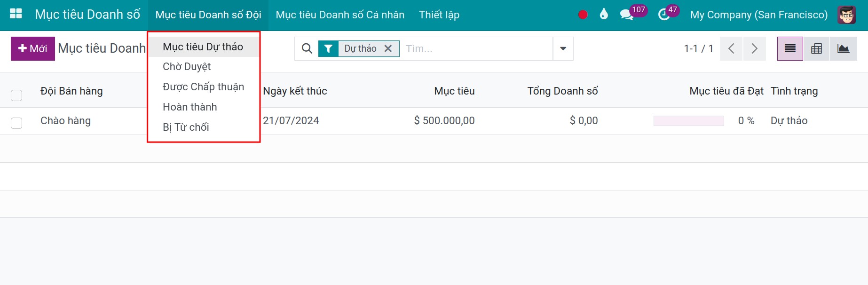Select Mục tiêu Dự thảo menu entry

[x=203, y=47]
